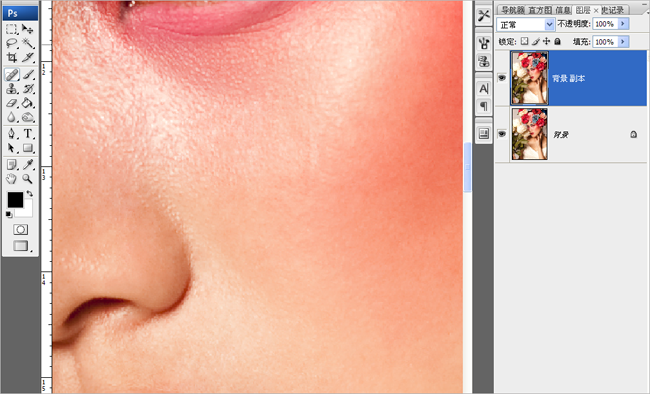Select the Lasso tool
This screenshot has height=394, width=650.
pos(12,43)
